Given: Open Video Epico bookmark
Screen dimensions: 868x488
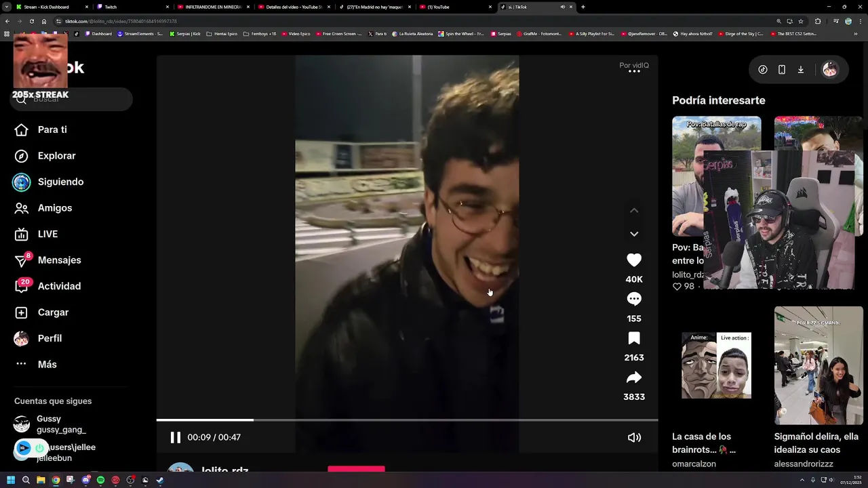Looking at the screenshot, I should point(296,33).
